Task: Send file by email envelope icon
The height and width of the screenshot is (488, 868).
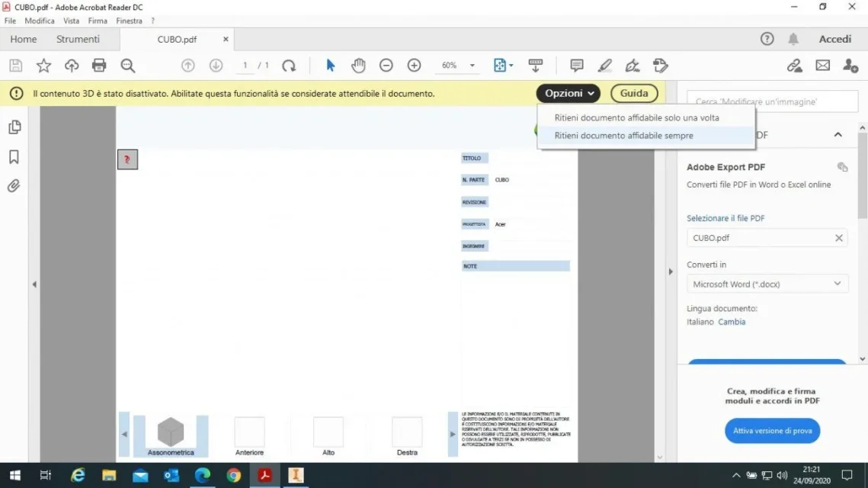Action: coord(822,66)
